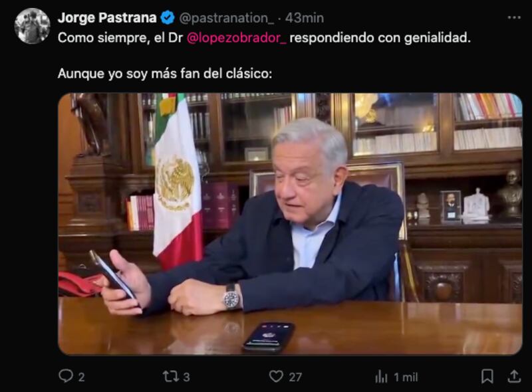Like the tweet with the heart icon
Image resolution: width=532 pixels, height=392 pixels.
point(276,377)
